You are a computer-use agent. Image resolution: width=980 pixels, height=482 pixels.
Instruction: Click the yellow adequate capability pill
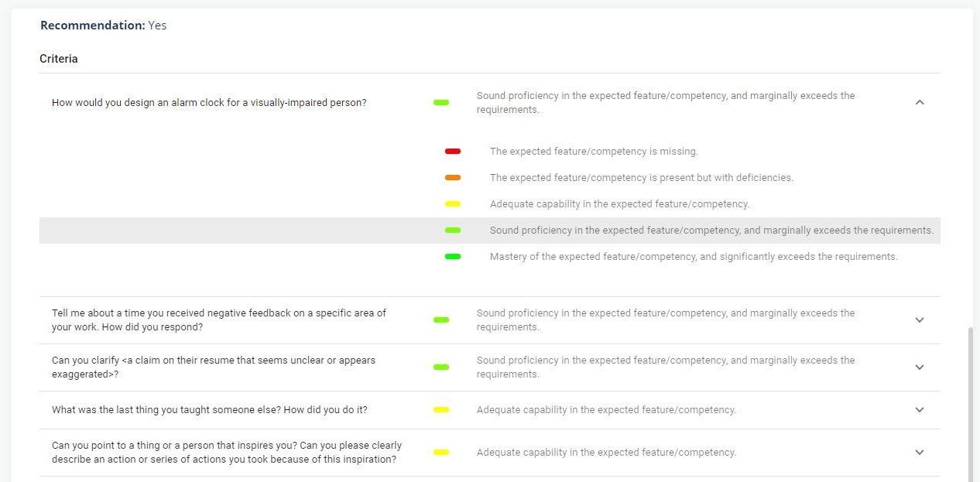[453, 203]
